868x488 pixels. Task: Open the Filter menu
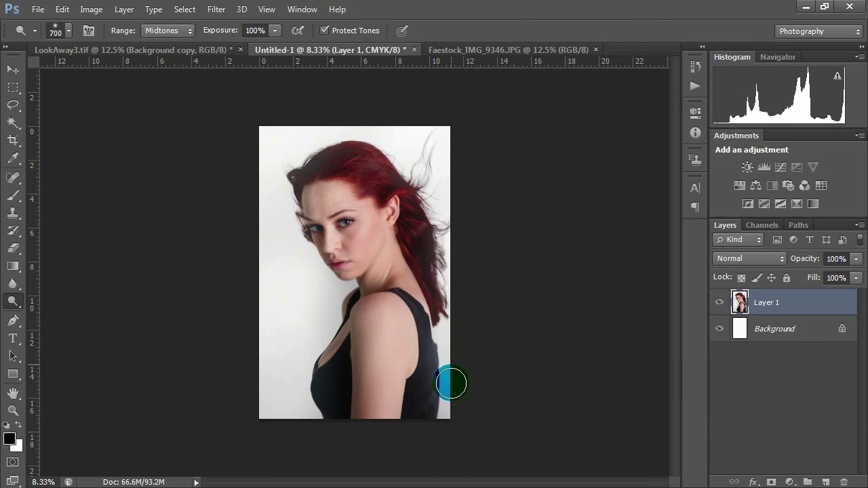[216, 9]
